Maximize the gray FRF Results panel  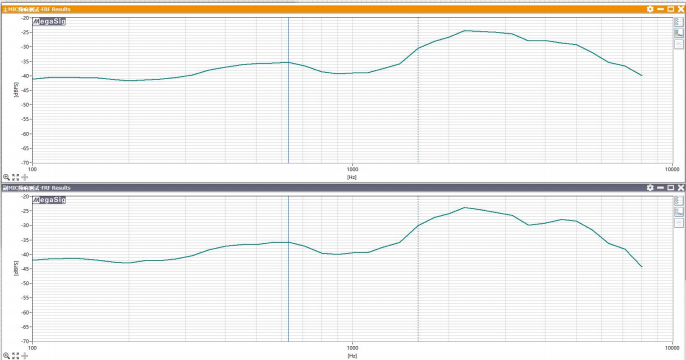[671, 188]
